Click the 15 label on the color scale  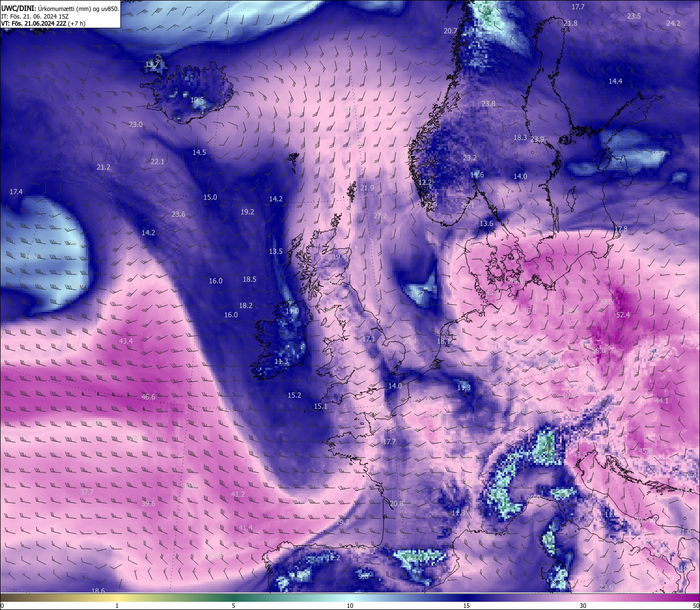tap(466, 606)
